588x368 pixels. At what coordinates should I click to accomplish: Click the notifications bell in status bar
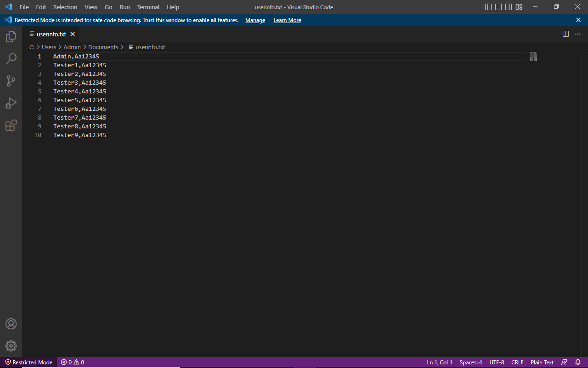[578, 362]
